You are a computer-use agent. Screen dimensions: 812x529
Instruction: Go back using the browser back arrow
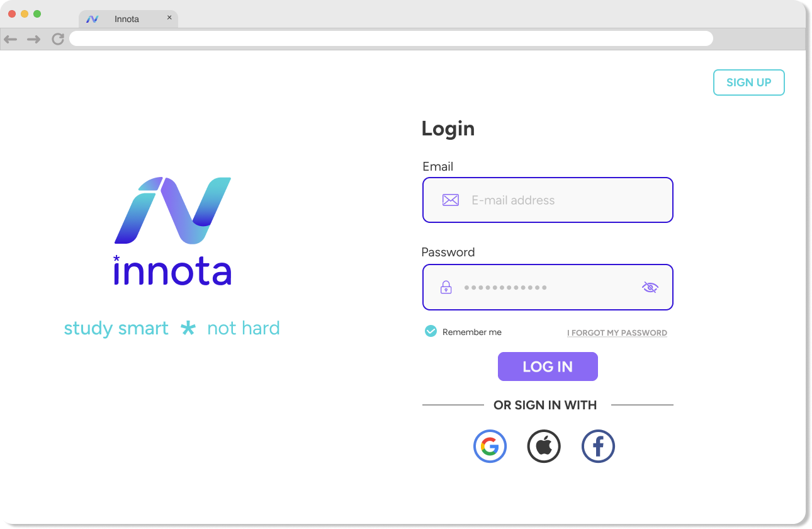coord(11,39)
